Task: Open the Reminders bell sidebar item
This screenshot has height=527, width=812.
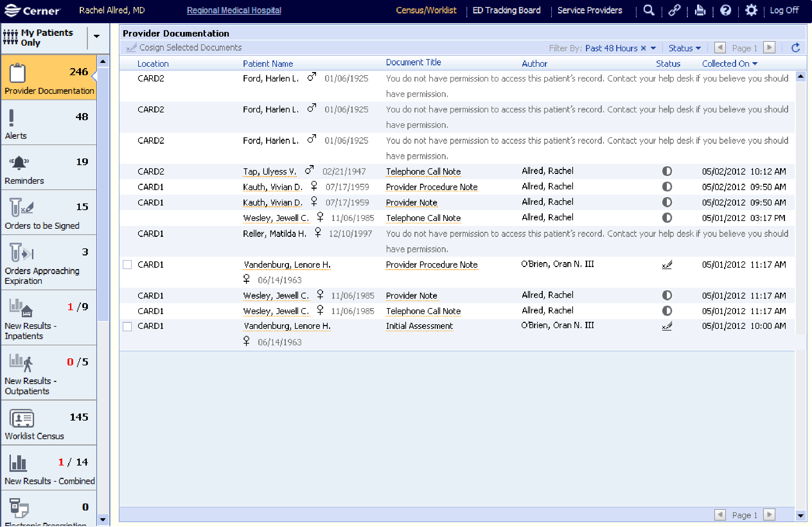Action: [49, 168]
